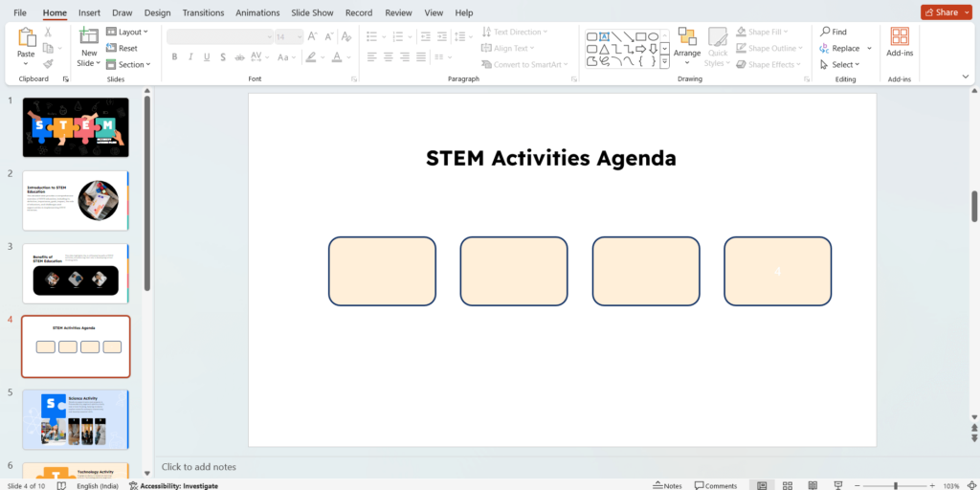Image resolution: width=980 pixels, height=490 pixels.
Task: Switch to the Design tab
Action: [157, 12]
